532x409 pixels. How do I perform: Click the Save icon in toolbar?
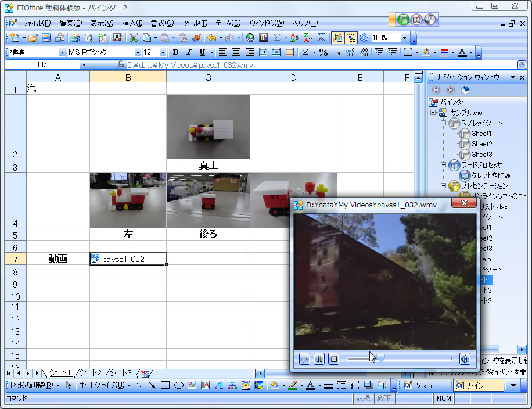pyautogui.click(x=46, y=38)
